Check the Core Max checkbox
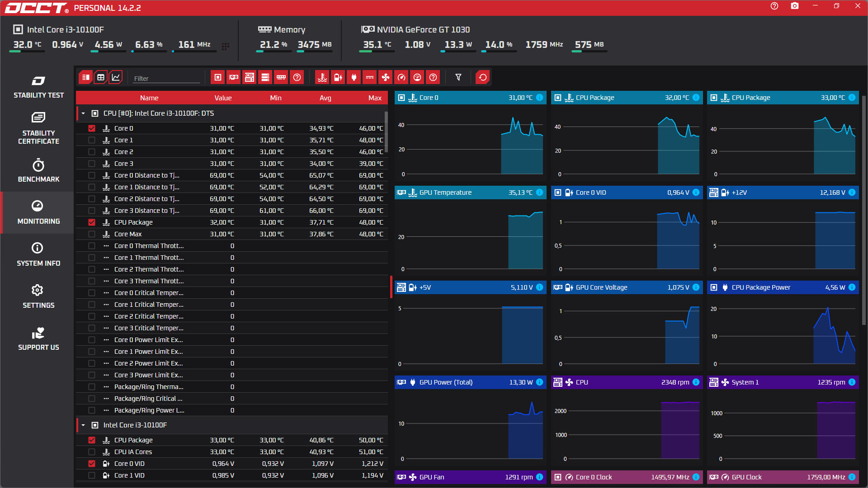This screenshot has width=868, height=488. pos(92,234)
